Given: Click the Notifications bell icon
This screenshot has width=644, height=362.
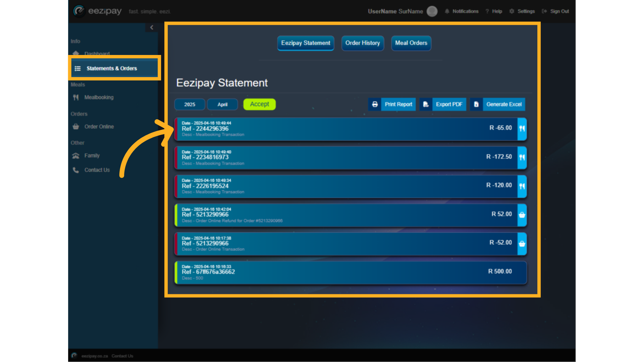Looking at the screenshot, I should (x=447, y=11).
